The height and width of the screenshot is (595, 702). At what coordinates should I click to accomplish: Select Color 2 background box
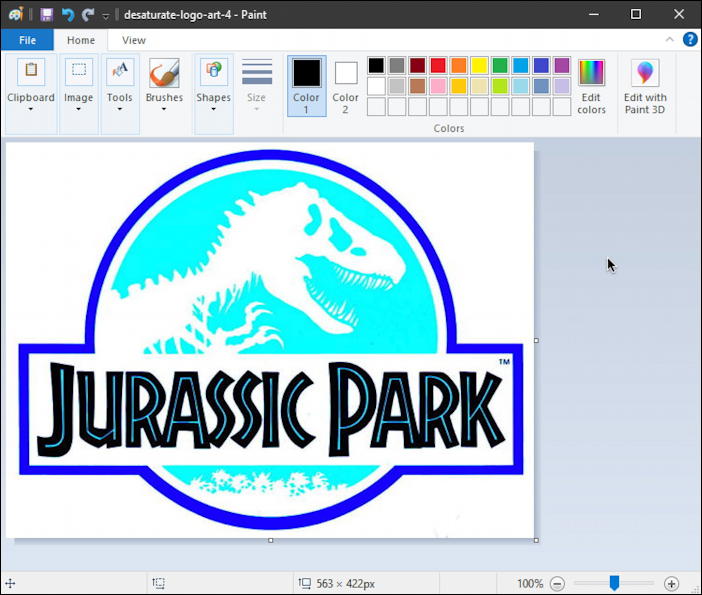pos(346,86)
